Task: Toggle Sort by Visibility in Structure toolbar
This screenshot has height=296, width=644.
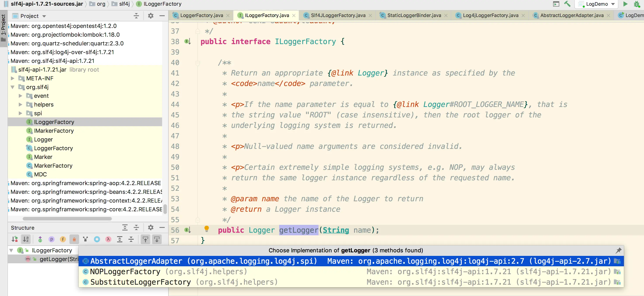Action: coord(14,239)
